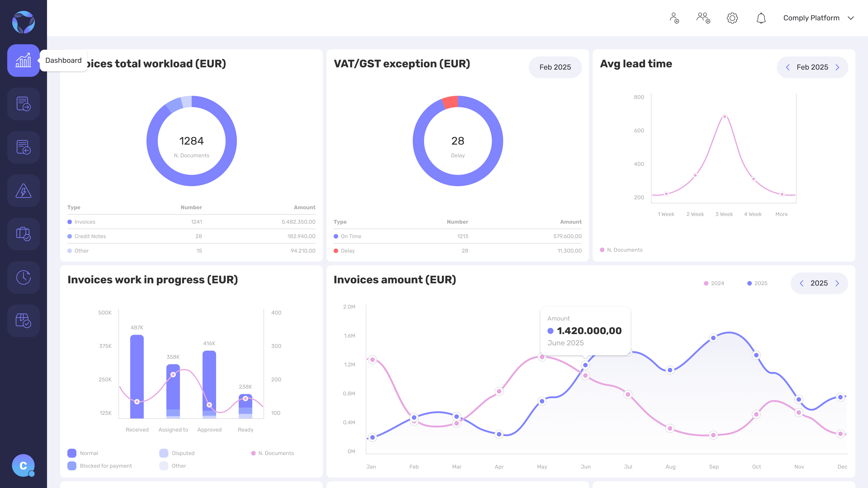Go to next month in Avg lead time
This screenshot has width=868, height=488.
pyautogui.click(x=837, y=67)
